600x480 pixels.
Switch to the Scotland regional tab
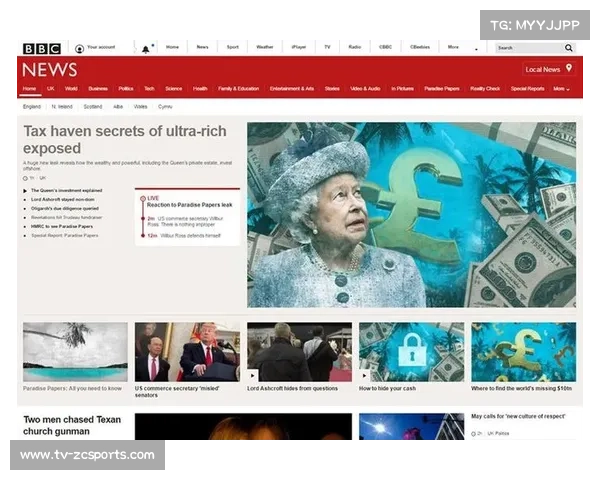(93, 106)
